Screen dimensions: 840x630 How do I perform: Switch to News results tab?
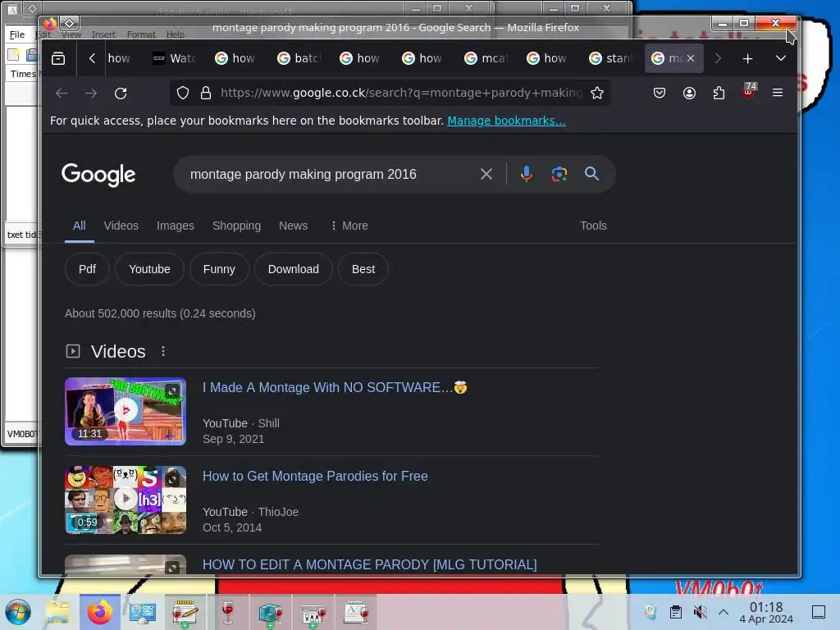(x=293, y=226)
